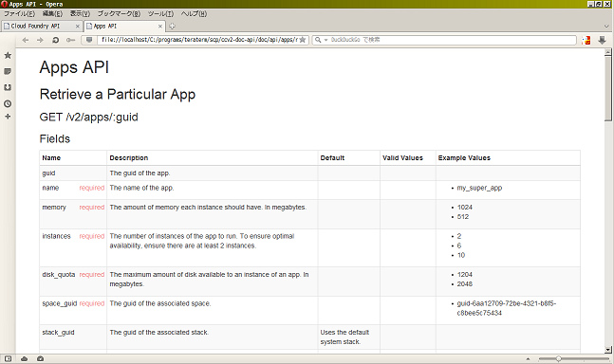Click the 1024 example value
Screen dimensions: 614x364
(x=465, y=208)
